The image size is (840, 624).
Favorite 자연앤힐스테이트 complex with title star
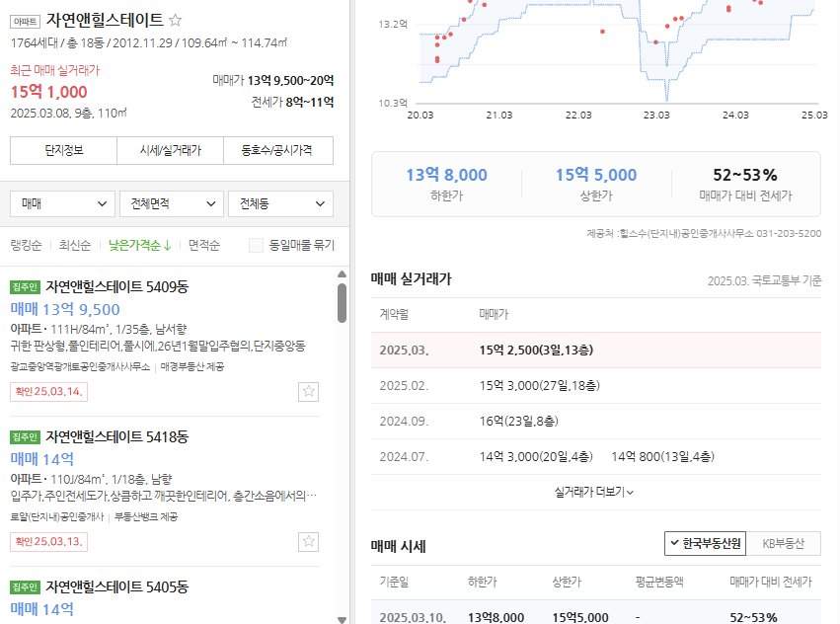point(175,21)
